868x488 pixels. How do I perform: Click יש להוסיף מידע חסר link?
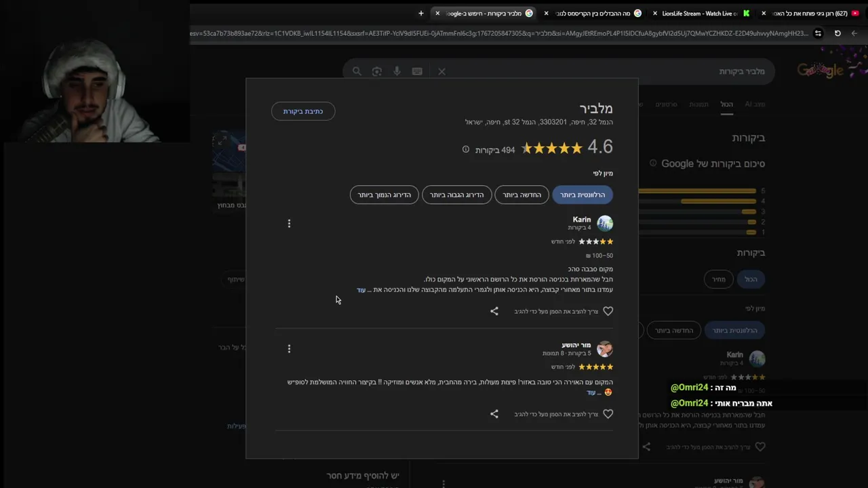363,476
